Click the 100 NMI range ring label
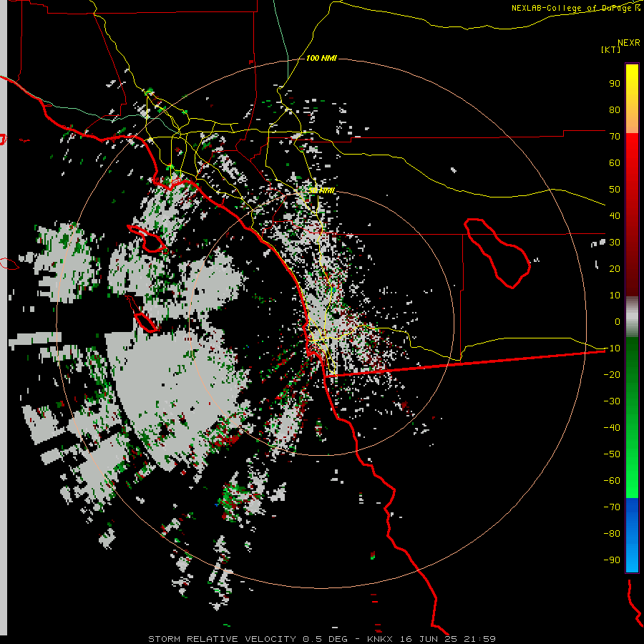The height and width of the screenshot is (644, 644). click(321, 59)
